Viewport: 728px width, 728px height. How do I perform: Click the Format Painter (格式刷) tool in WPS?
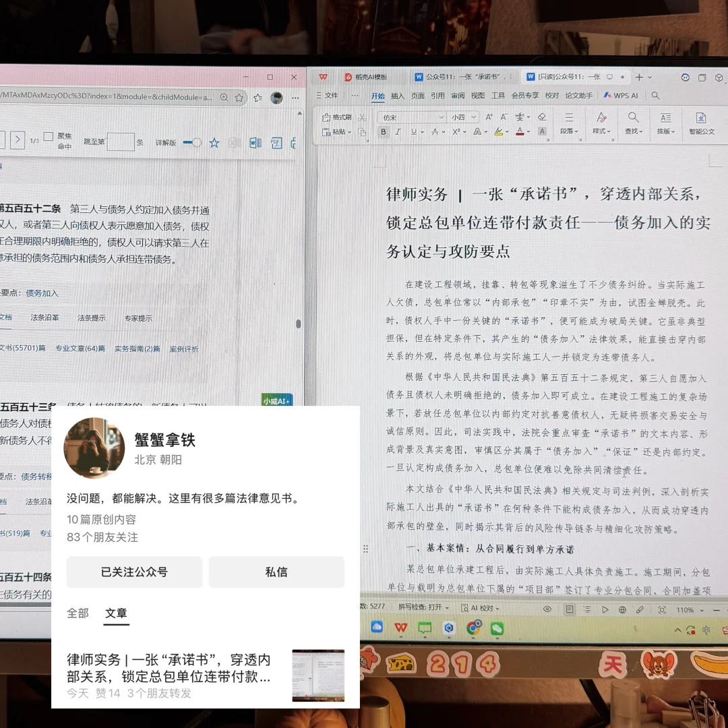(337, 117)
